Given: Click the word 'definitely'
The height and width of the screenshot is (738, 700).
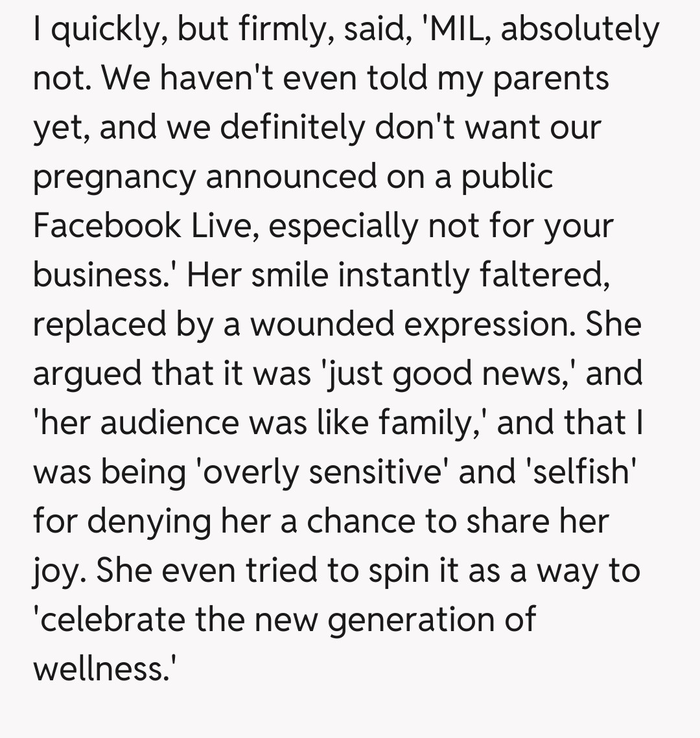Looking at the screenshot, I should [x=292, y=128].
